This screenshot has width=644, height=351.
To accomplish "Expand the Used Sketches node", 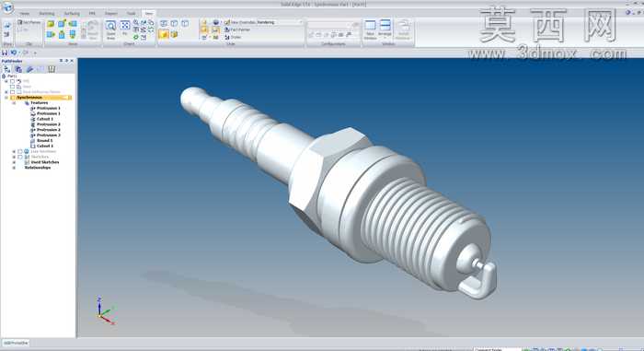I will point(15,162).
